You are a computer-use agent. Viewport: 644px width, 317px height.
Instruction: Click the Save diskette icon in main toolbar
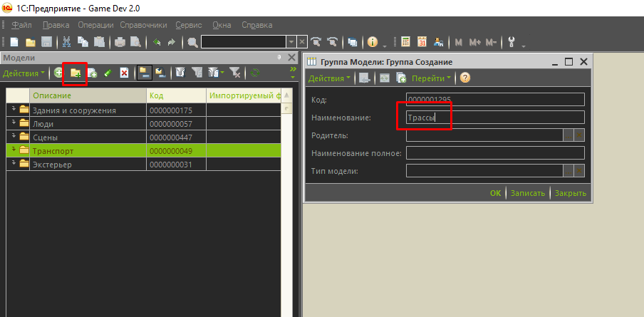46,42
